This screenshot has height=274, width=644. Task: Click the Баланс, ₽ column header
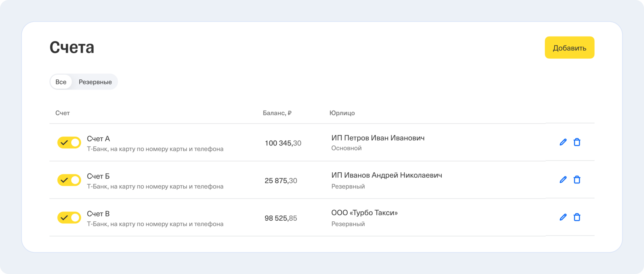point(277,113)
